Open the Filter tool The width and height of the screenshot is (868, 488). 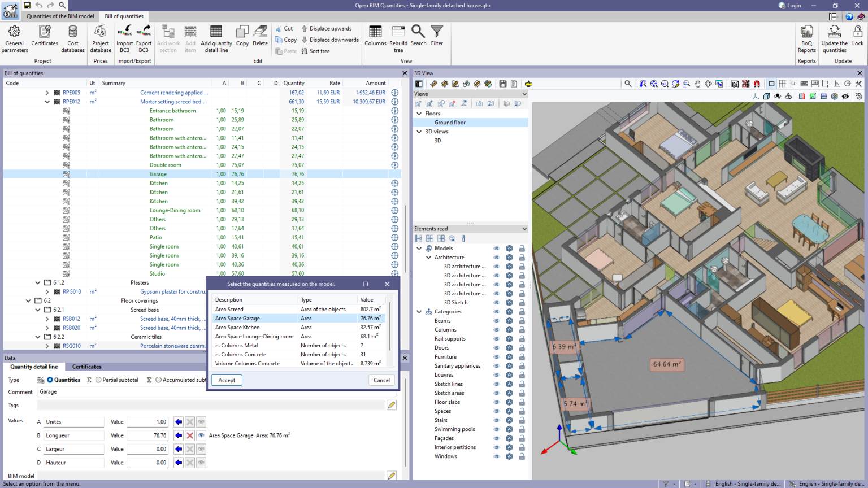(437, 36)
